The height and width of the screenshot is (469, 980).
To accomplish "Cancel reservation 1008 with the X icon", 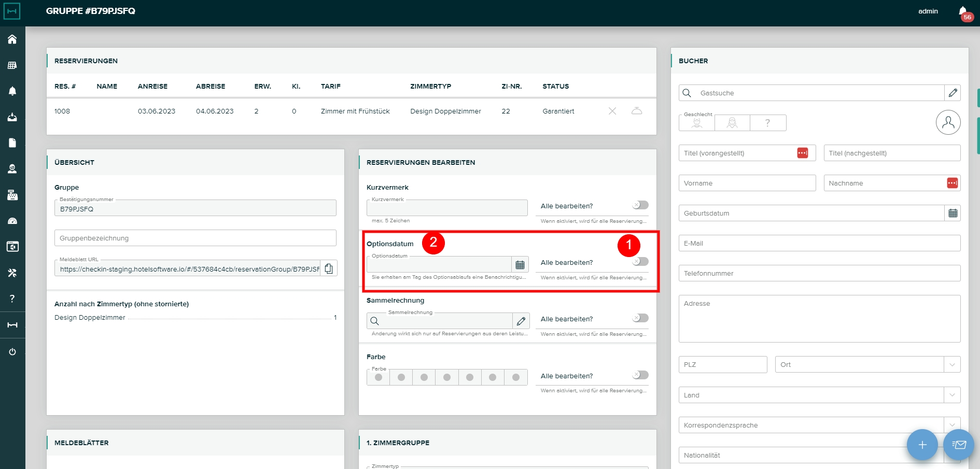I will [x=612, y=111].
